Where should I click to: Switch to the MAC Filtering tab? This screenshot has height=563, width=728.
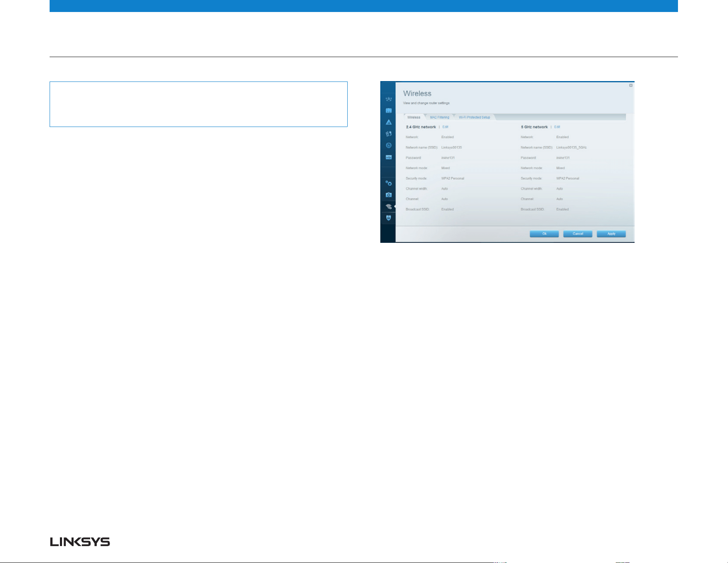point(439,117)
